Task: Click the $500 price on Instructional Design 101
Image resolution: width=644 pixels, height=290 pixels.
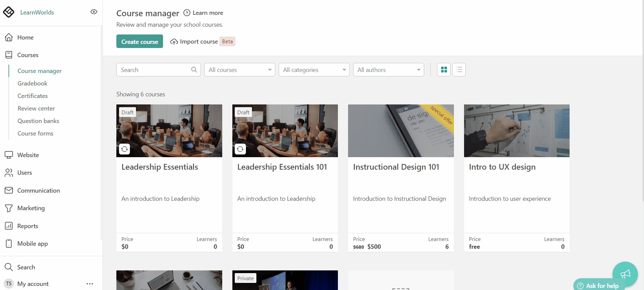Action: coord(374,247)
